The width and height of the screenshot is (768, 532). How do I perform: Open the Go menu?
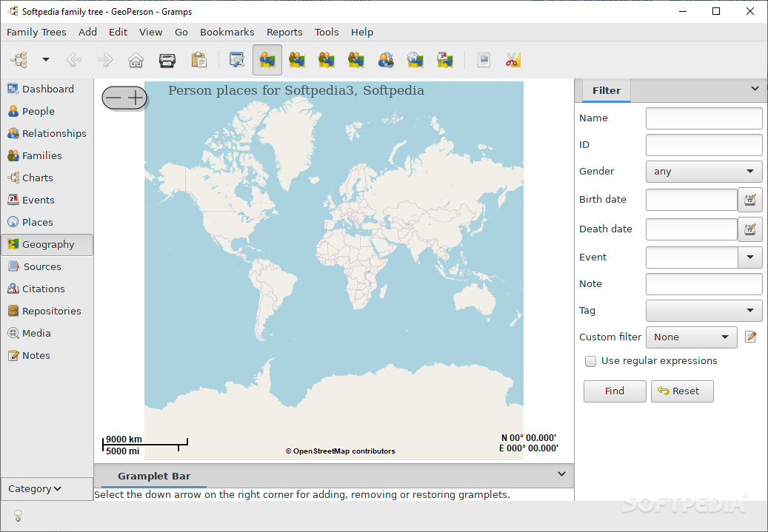[181, 33]
